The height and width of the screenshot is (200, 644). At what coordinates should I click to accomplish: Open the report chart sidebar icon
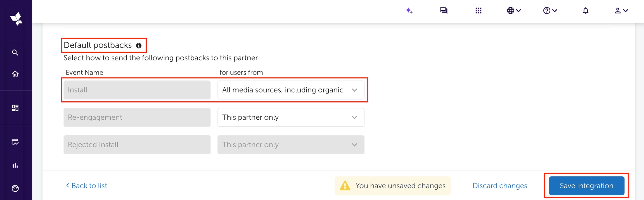[15, 142]
